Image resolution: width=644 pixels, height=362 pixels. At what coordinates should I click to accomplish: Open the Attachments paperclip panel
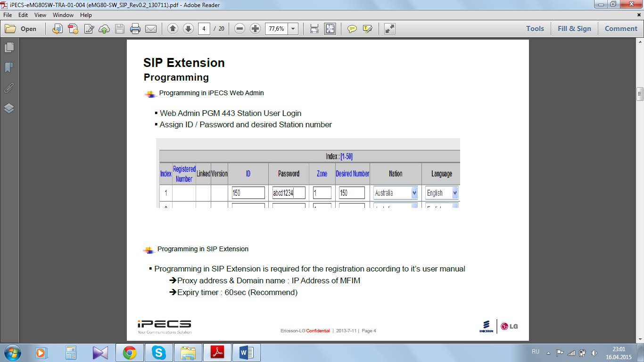[x=9, y=88]
